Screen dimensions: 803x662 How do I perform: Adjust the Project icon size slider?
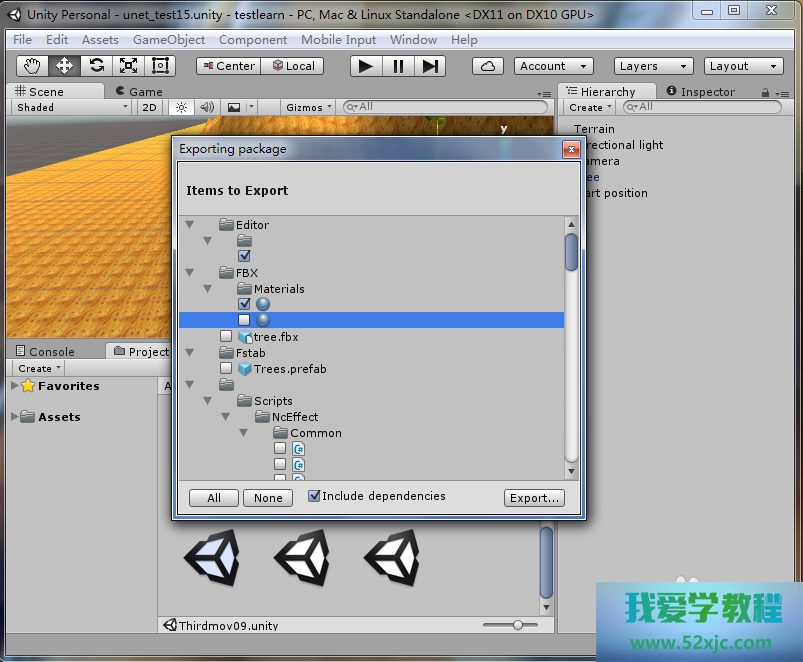click(517, 625)
